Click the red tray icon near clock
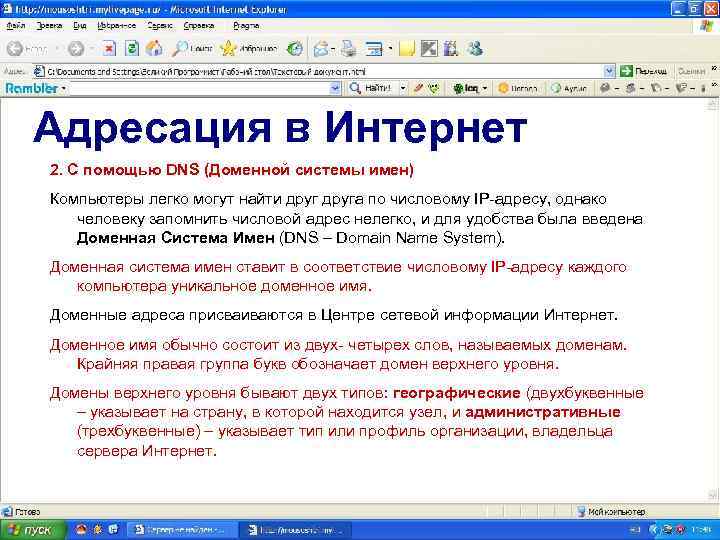Screen dimensions: 720x540 tap(680, 530)
